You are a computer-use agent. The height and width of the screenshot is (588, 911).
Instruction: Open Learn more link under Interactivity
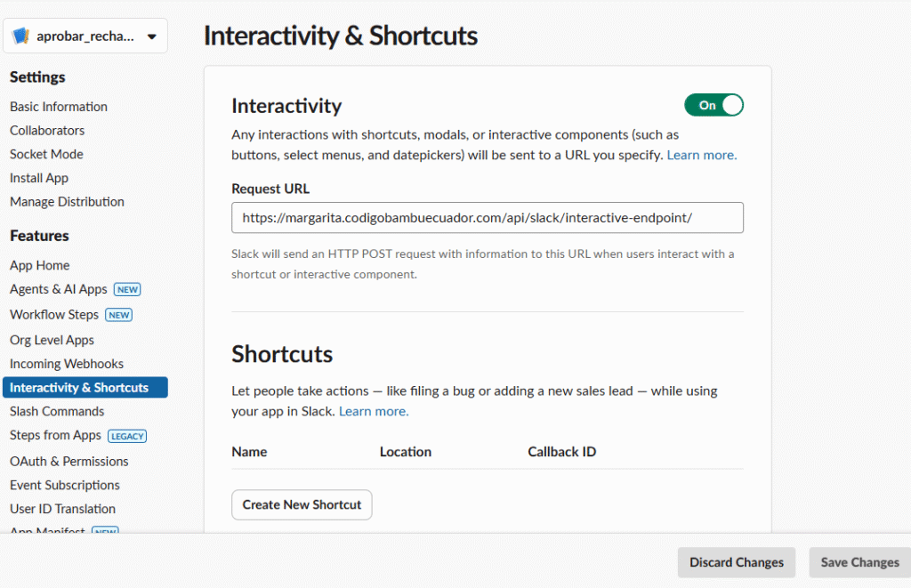click(x=701, y=155)
